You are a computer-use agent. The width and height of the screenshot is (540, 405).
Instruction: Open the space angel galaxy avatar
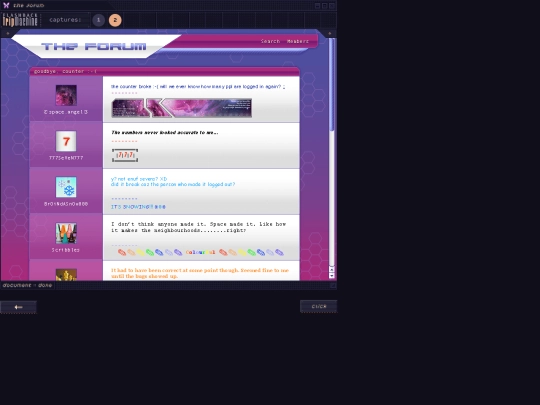(x=66, y=95)
